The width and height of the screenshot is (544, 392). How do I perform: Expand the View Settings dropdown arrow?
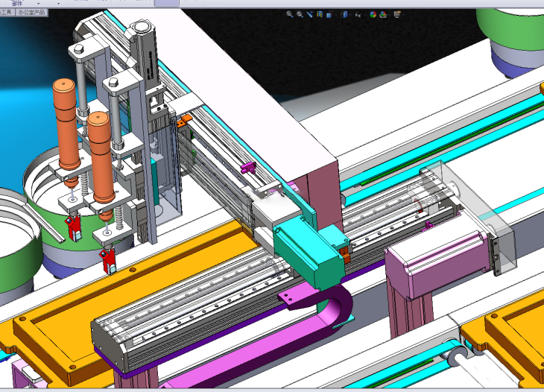pyautogui.click(x=404, y=14)
